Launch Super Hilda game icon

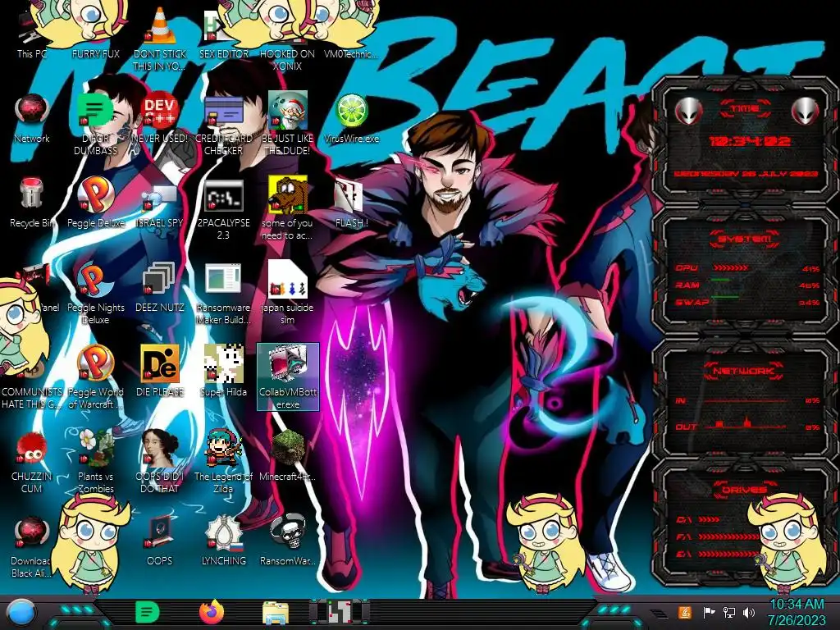point(223,372)
